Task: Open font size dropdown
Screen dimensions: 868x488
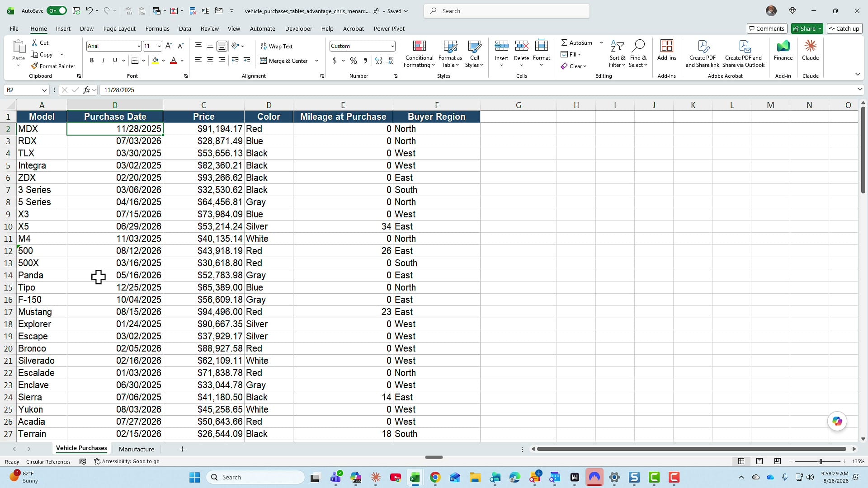Action: (159, 46)
